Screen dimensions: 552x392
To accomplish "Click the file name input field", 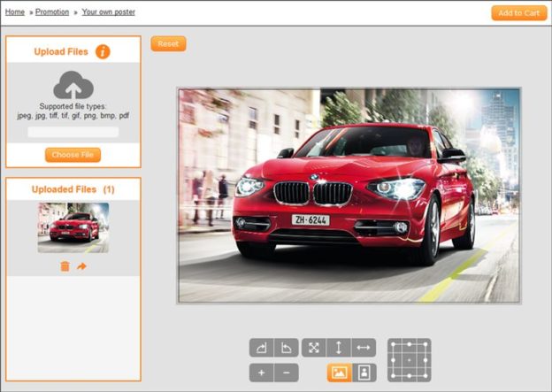I will [73, 132].
